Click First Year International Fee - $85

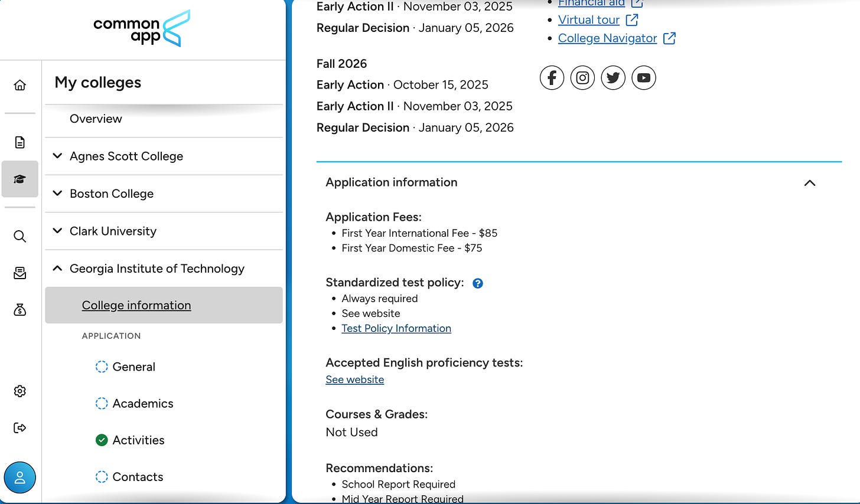(419, 234)
